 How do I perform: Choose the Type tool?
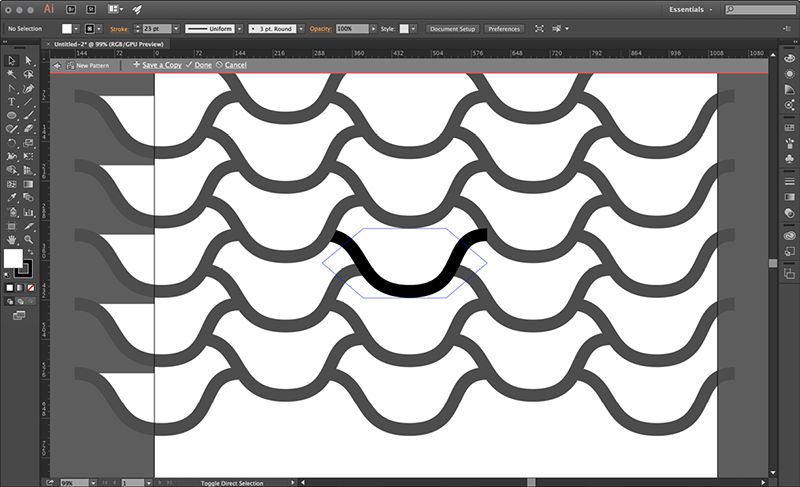tap(11, 102)
